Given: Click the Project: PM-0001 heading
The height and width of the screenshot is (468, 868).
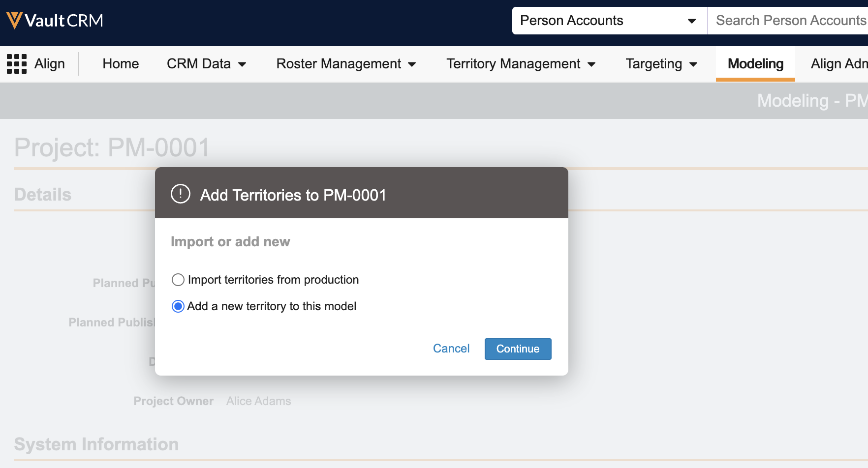Looking at the screenshot, I should point(112,147).
